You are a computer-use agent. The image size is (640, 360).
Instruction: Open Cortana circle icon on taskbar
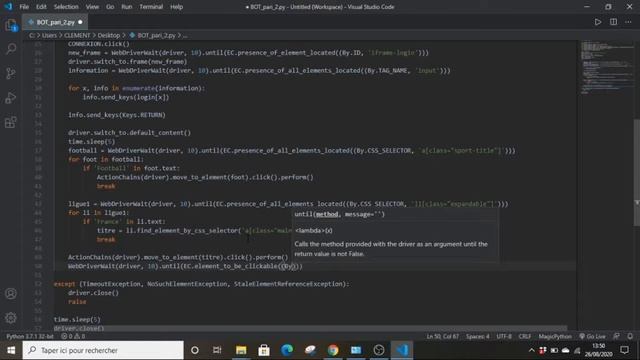195,350
